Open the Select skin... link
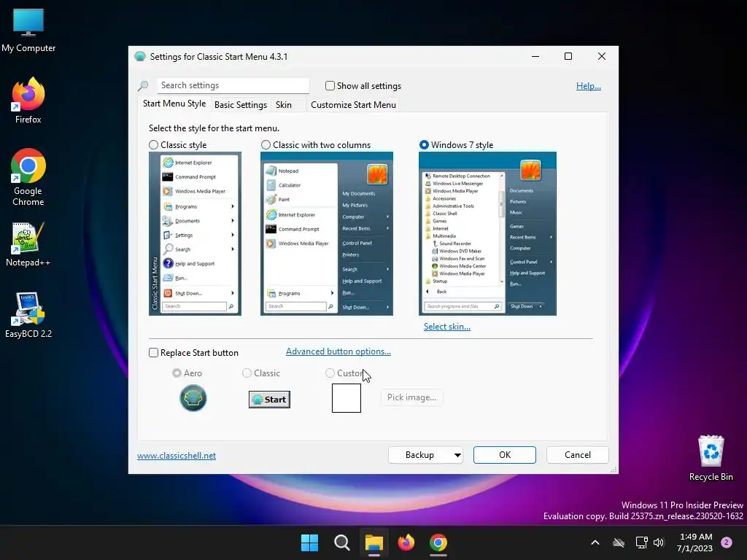The image size is (747, 560). pyautogui.click(x=447, y=326)
